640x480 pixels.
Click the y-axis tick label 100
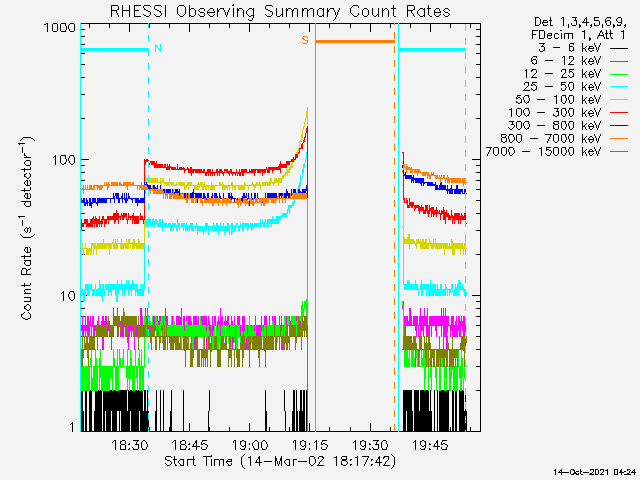coord(64,160)
